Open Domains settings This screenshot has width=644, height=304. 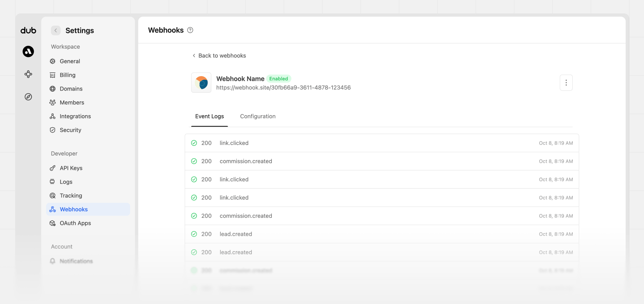click(x=88, y=89)
